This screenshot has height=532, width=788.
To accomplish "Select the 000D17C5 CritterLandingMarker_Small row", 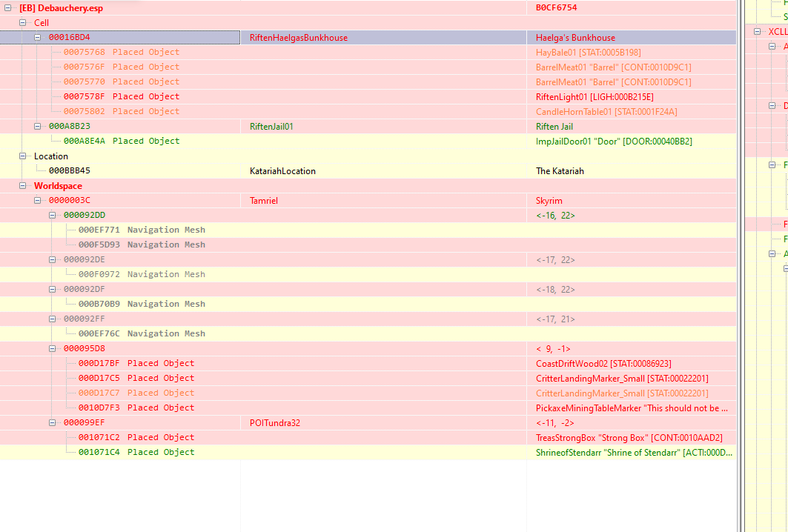I will 368,379.
